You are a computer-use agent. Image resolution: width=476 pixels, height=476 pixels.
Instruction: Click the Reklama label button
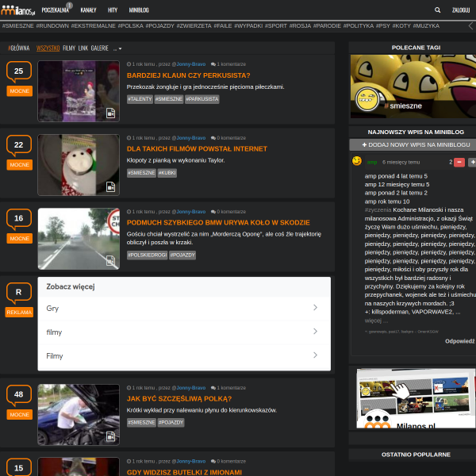click(x=19, y=313)
